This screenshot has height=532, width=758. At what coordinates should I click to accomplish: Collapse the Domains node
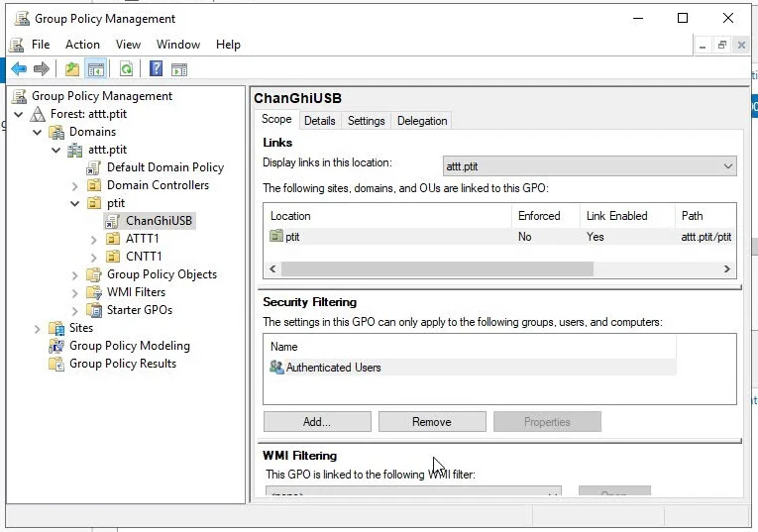point(38,132)
